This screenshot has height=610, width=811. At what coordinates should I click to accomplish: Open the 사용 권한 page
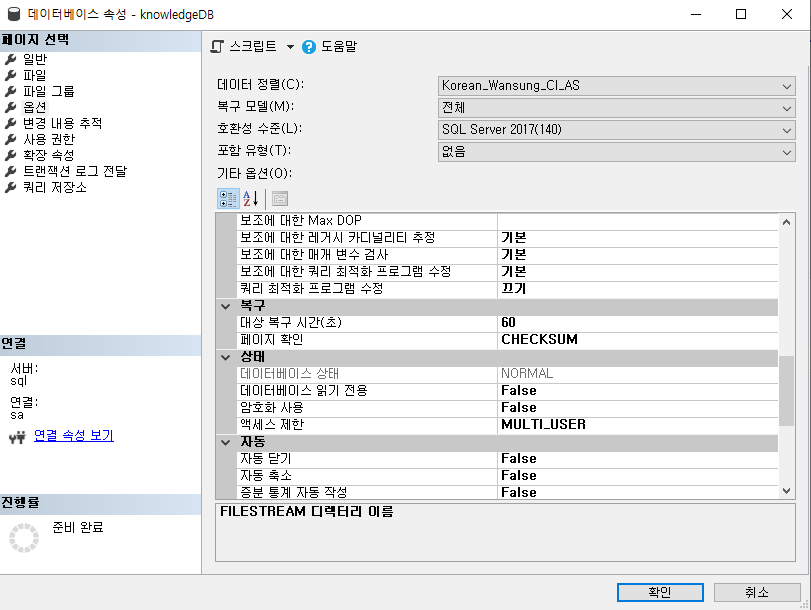(x=49, y=139)
